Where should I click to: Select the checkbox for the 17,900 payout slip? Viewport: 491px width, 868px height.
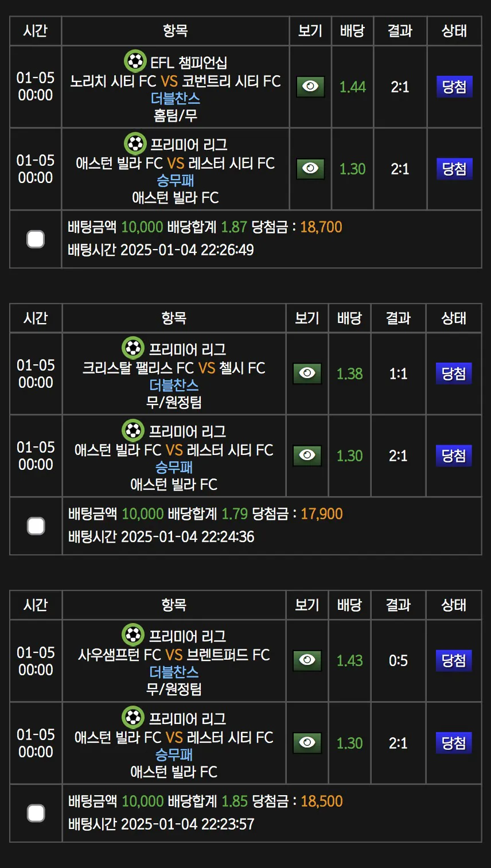[36, 526]
